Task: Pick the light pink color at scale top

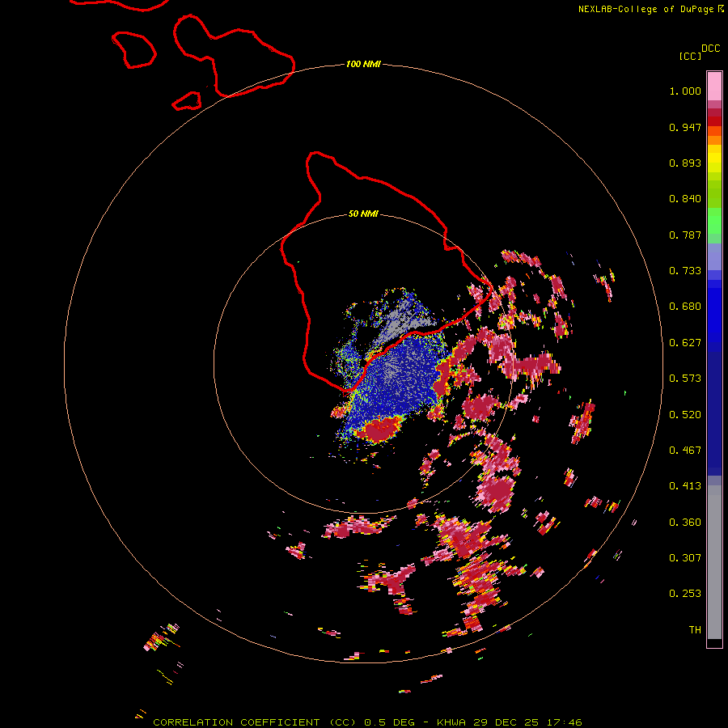Action: [714, 86]
